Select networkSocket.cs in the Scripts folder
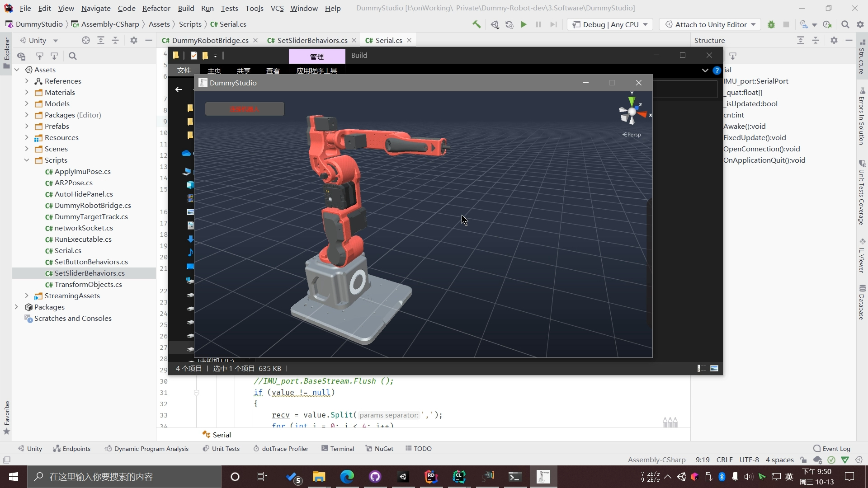Image resolution: width=868 pixels, height=488 pixels. (84, 228)
